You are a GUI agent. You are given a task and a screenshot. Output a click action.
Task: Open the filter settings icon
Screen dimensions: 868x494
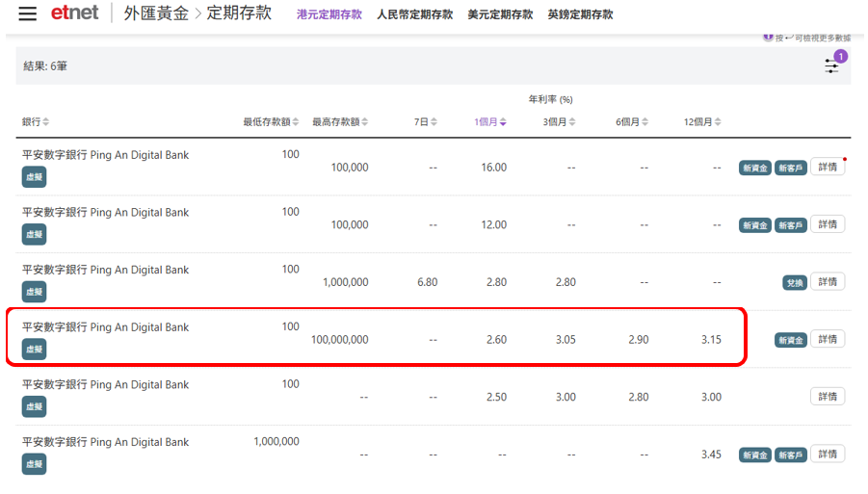831,65
